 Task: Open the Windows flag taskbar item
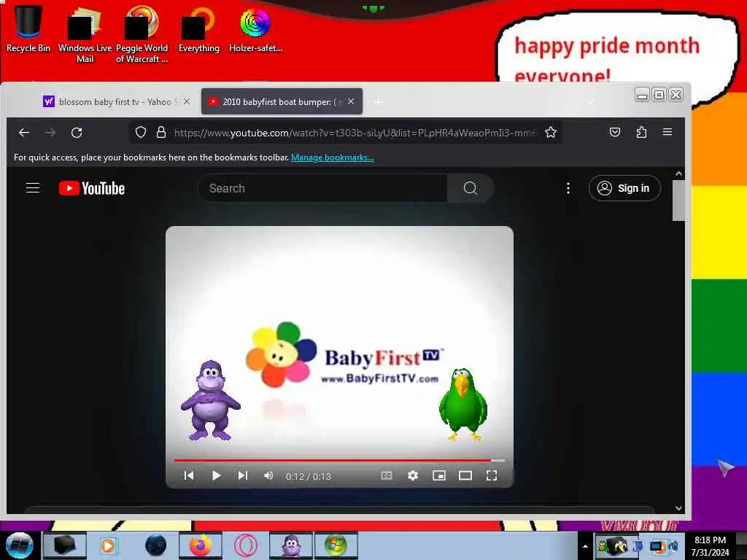(x=336, y=545)
